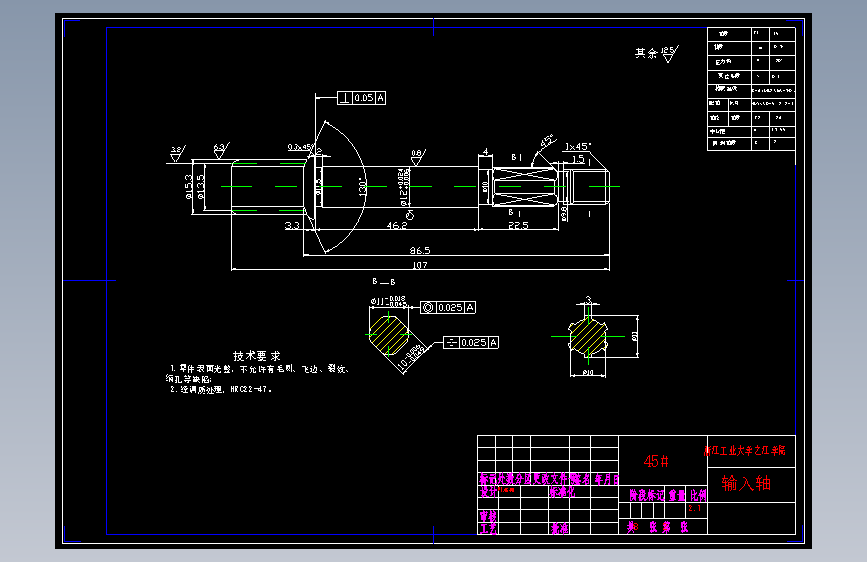The width and height of the screenshot is (867, 562).
Task: Select the 130° angle dimension text
Action: (362, 186)
